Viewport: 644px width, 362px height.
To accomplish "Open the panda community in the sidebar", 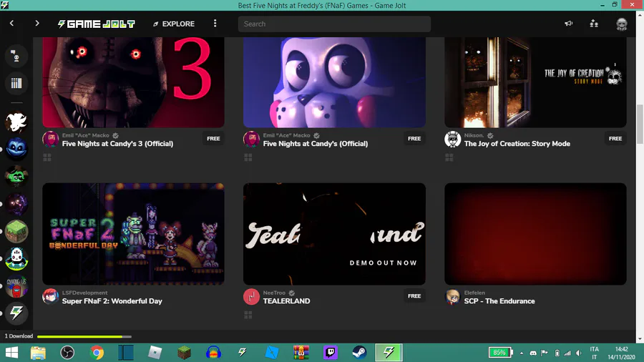I will tap(16, 259).
